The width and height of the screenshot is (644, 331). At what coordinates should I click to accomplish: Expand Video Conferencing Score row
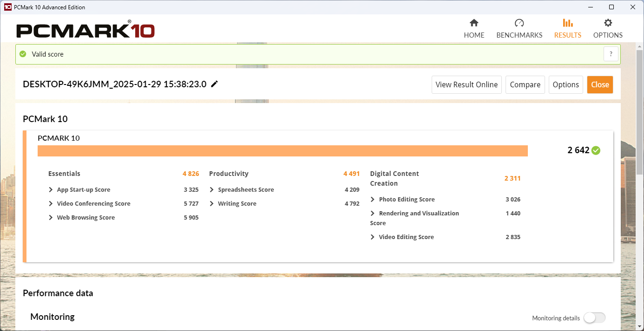51,204
